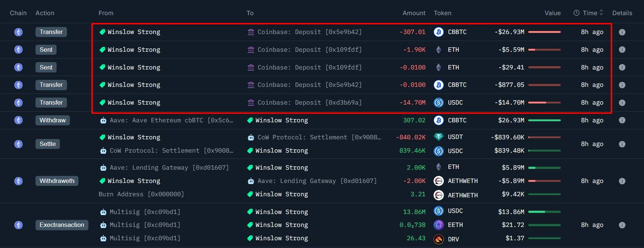Sort transactions using the Time sort arrows
This screenshot has width=644, height=248.
pyautogui.click(x=601, y=13)
